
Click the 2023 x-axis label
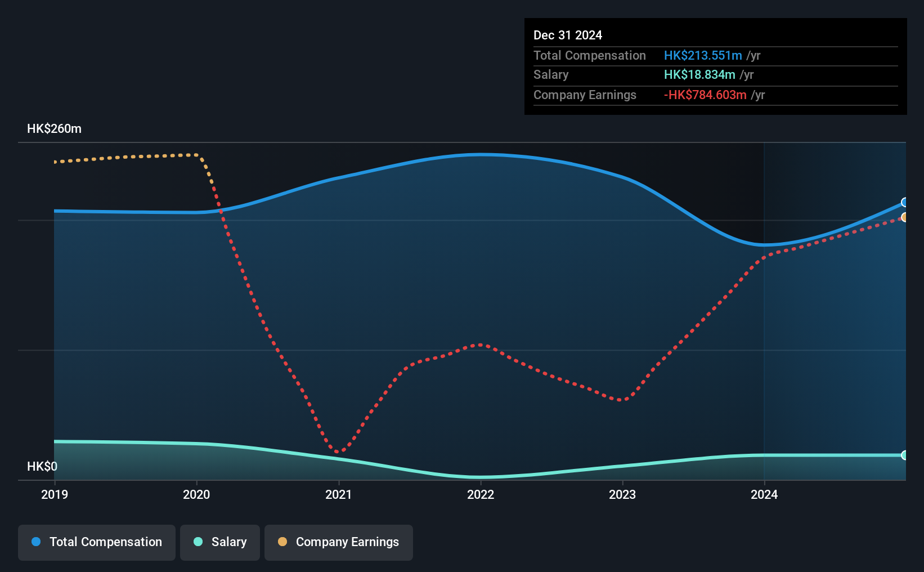pyautogui.click(x=622, y=494)
